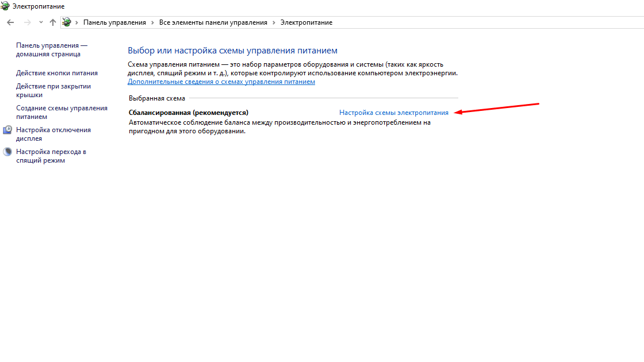Select Сбалансированная (рекомендуется) plan name
The width and height of the screenshot is (644, 362).
pos(189,113)
